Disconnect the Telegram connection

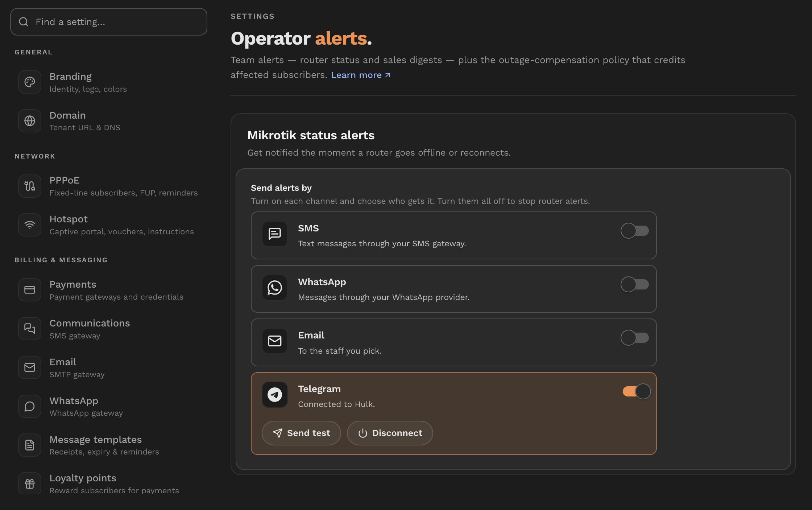390,433
